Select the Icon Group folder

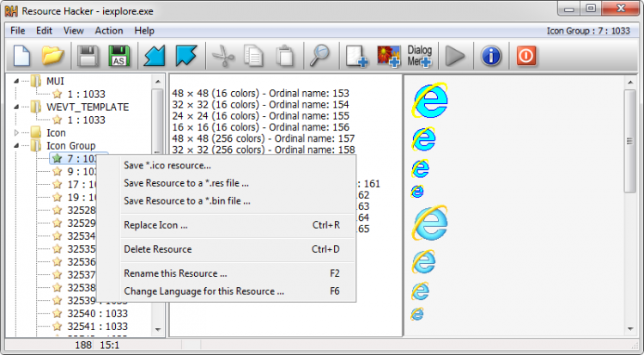(x=70, y=145)
